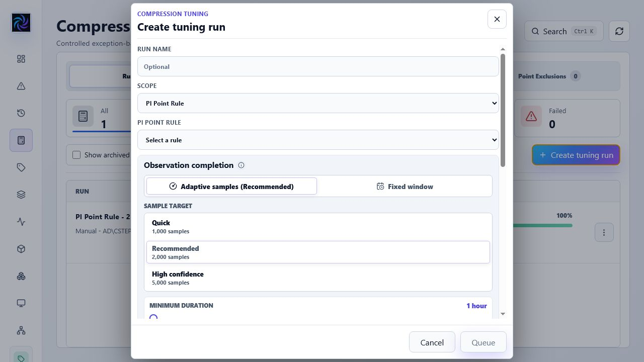This screenshot has width=644, height=362.
Task: Click the RUN column header
Action: pos(82,191)
